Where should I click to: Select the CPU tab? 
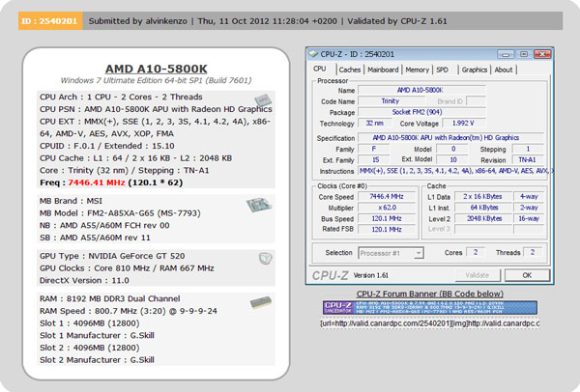tap(320, 69)
